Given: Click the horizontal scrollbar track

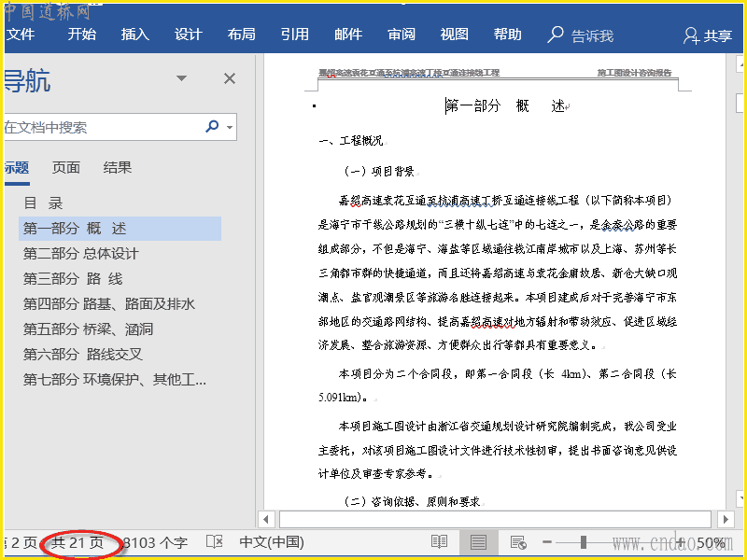Looking at the screenshot, I should 496,519.
